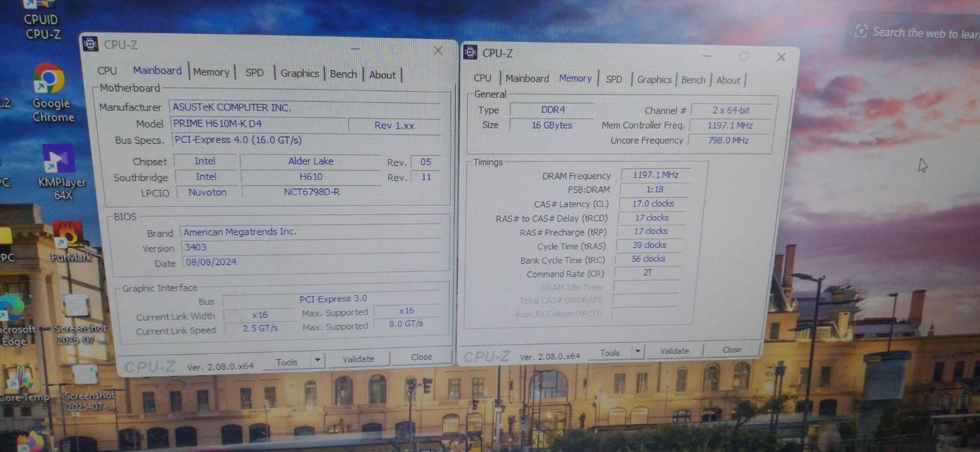The image size is (980, 452).
Task: Open the Graphics tab in the Mainboard window
Action: (299, 73)
